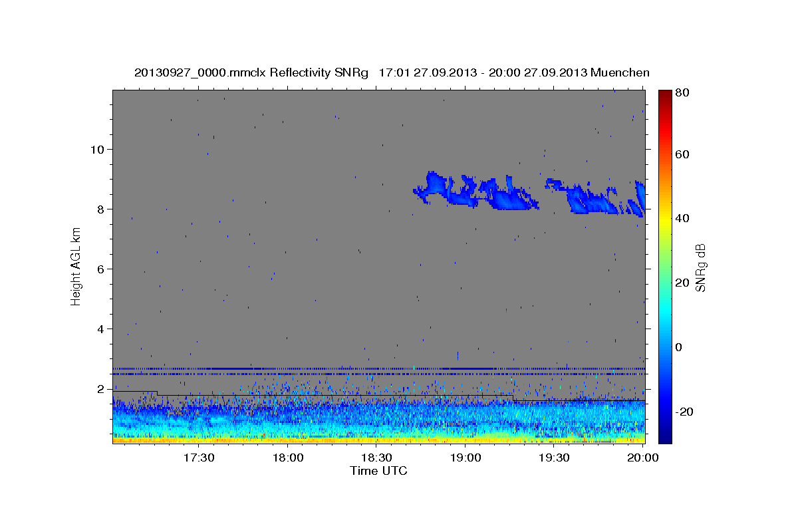Click the height tick label 4

(x=101, y=329)
